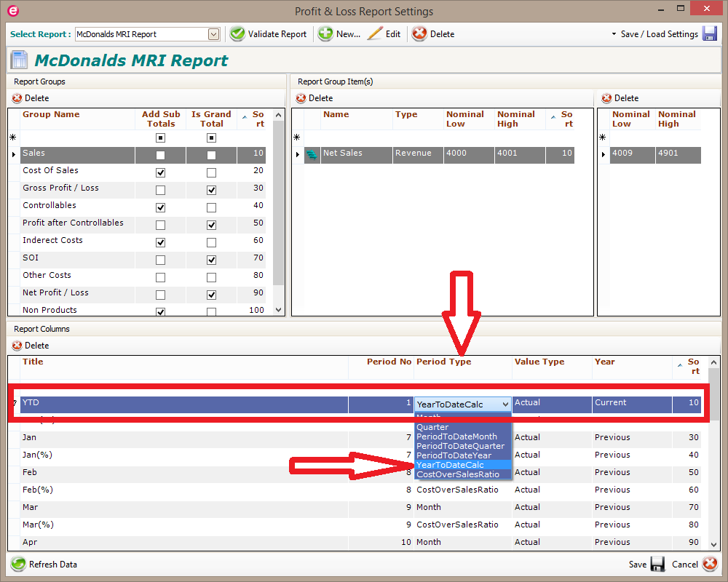Viewport: 728px width, 582px height.
Task: Click the Report Groups scrollbar down arrow
Action: [279, 310]
